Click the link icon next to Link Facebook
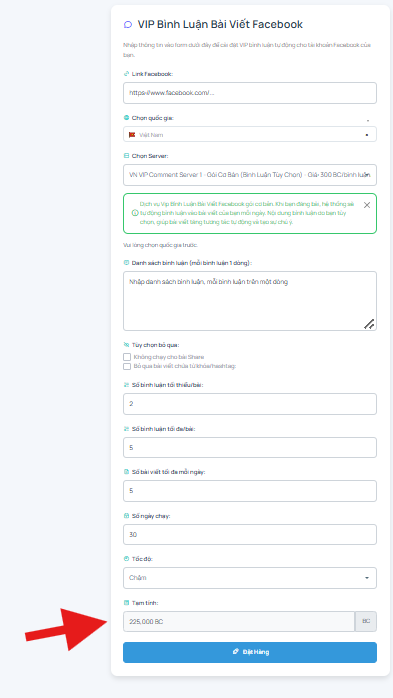The width and height of the screenshot is (393, 698). click(126, 74)
